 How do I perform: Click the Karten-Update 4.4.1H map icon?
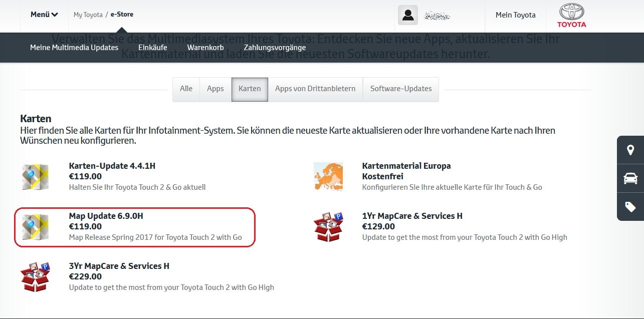[35, 177]
